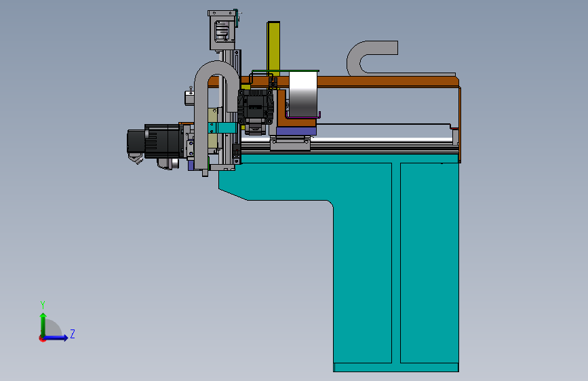
Task: Select the white curved panel in the center
Action: coord(303,94)
